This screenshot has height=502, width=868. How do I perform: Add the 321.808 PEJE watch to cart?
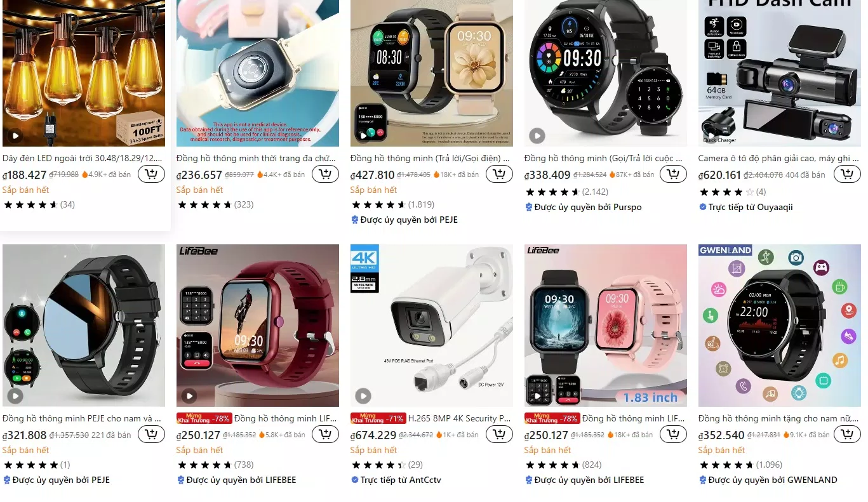[x=151, y=434]
